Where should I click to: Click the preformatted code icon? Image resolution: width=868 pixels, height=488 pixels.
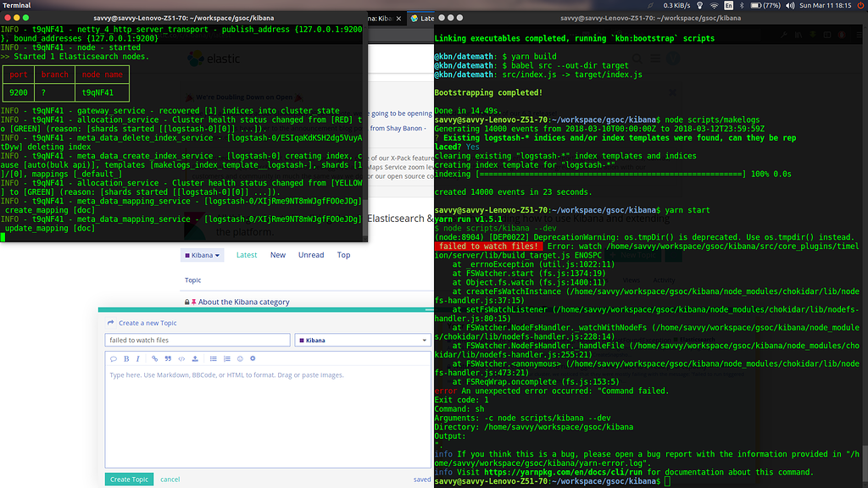pyautogui.click(x=181, y=359)
